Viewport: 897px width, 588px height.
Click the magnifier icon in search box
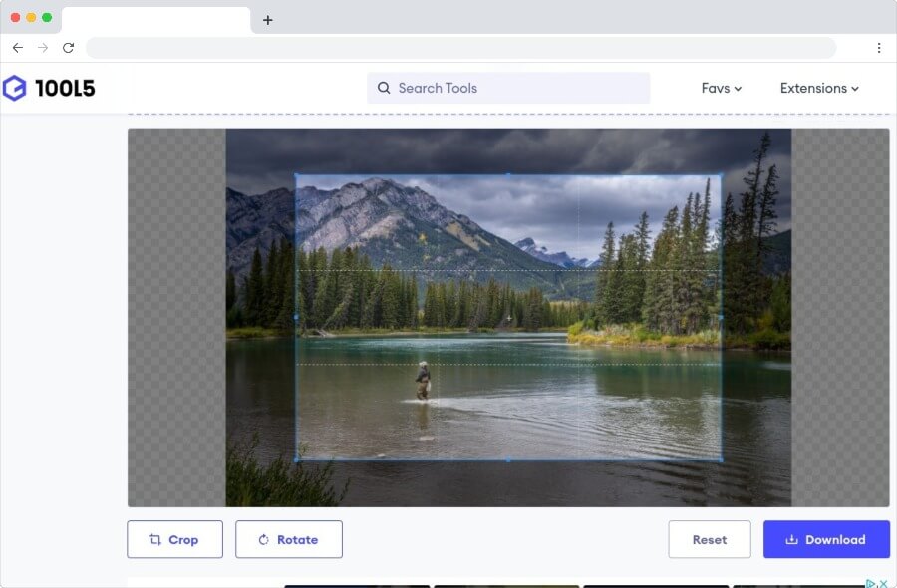point(384,88)
